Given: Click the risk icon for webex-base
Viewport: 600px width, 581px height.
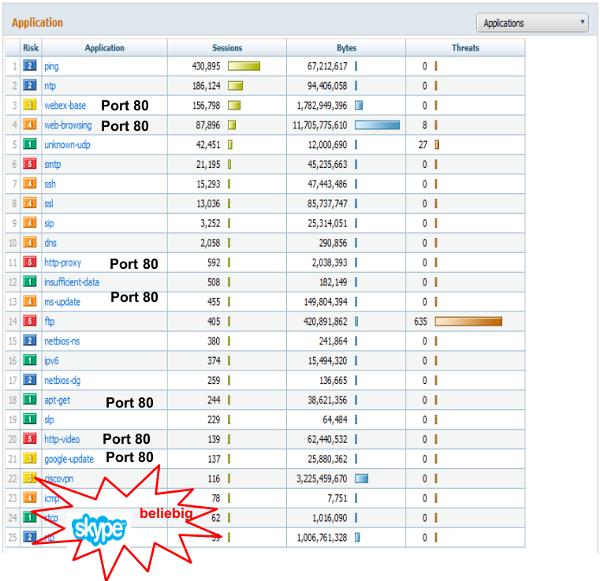Looking at the screenshot, I should tap(31, 105).
